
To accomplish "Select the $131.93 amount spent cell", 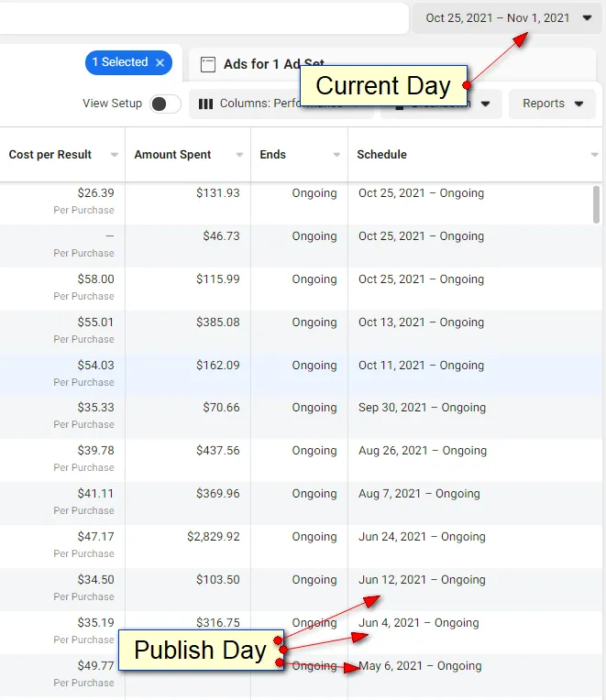I will tap(218, 193).
